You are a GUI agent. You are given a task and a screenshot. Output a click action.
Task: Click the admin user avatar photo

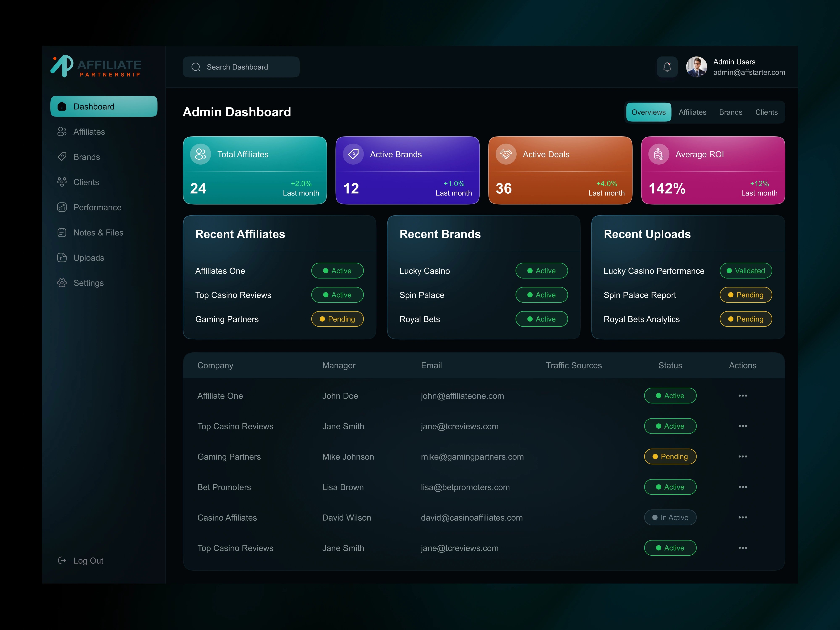tap(696, 67)
